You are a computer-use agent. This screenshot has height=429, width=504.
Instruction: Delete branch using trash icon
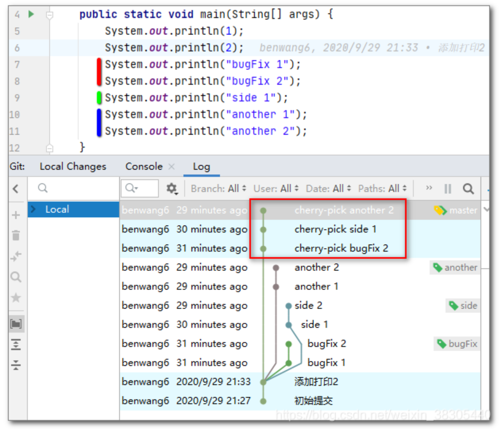pos(16,236)
